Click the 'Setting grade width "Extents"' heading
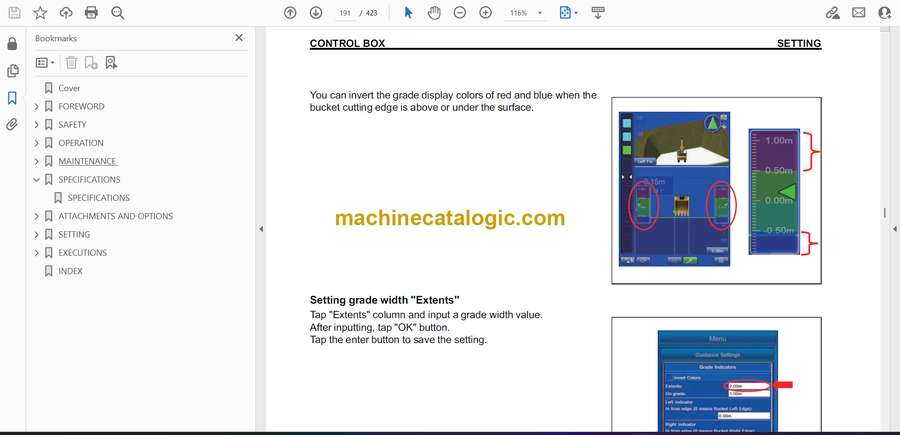Image resolution: width=900 pixels, height=435 pixels. click(x=385, y=300)
